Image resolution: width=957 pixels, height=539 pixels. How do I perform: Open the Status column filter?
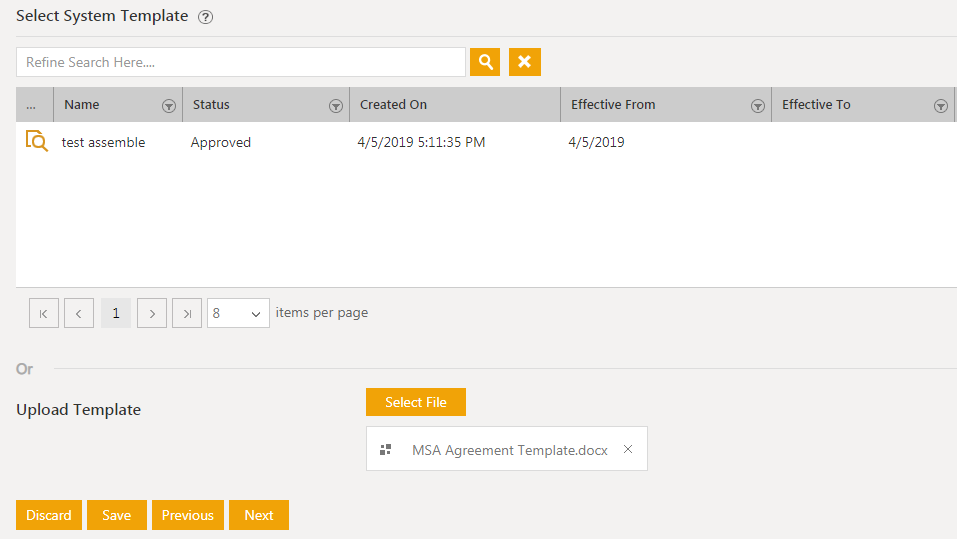pos(335,106)
